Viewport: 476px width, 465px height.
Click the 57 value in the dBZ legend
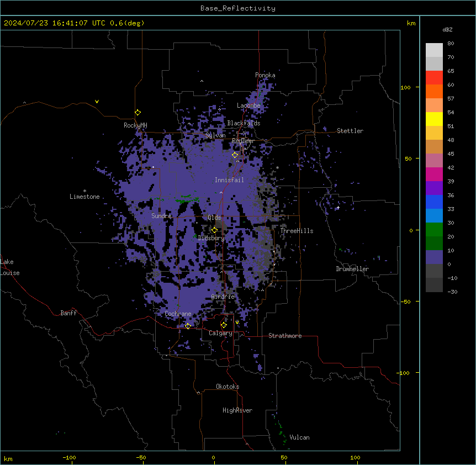click(451, 99)
